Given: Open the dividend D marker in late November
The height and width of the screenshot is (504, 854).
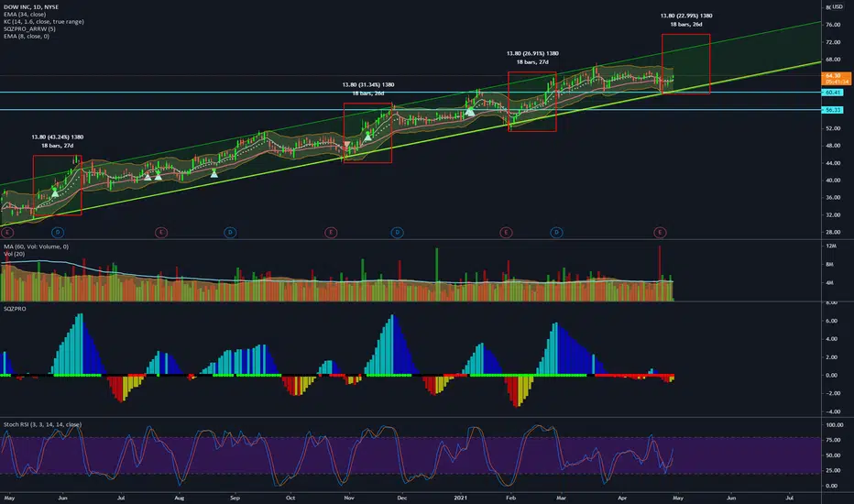Looking at the screenshot, I should click(x=397, y=233).
